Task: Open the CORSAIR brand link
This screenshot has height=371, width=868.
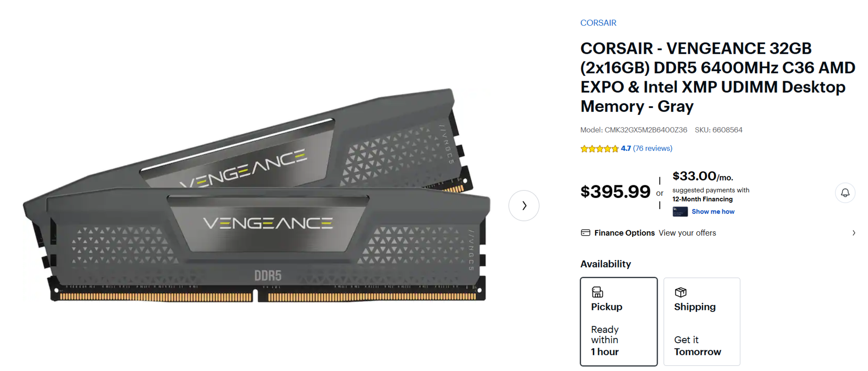Action: pos(598,23)
